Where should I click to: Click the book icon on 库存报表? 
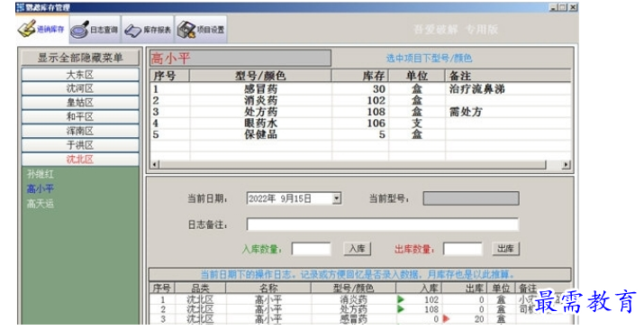point(132,31)
